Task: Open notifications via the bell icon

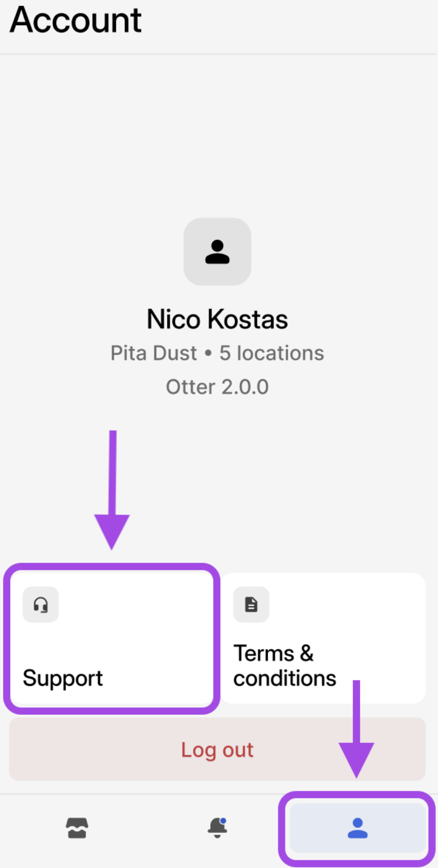Action: point(217,829)
